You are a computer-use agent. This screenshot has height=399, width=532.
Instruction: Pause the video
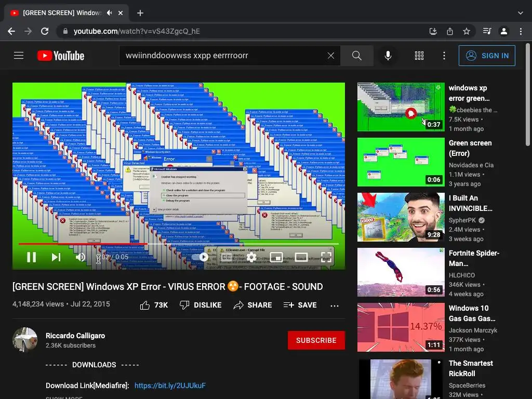point(32,257)
